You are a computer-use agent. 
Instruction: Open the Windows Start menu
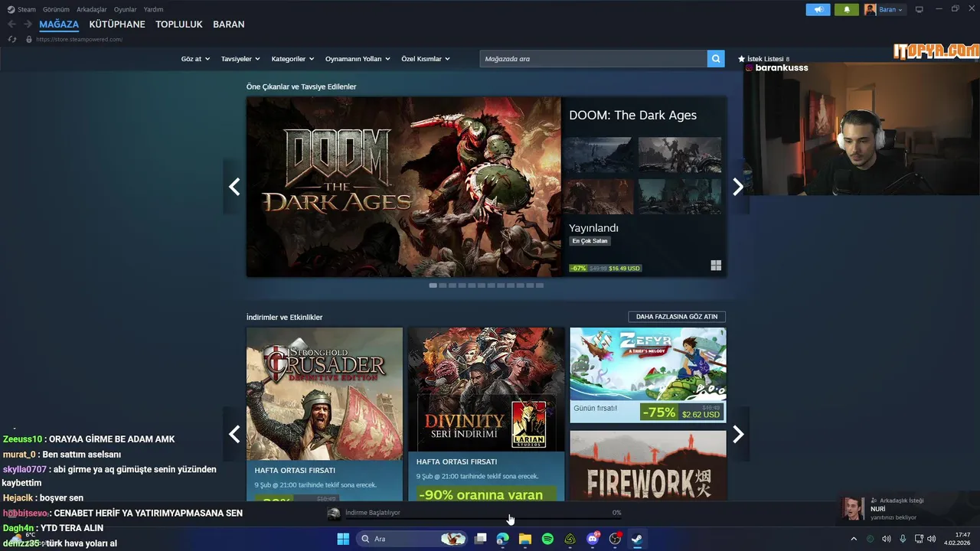pos(343,539)
